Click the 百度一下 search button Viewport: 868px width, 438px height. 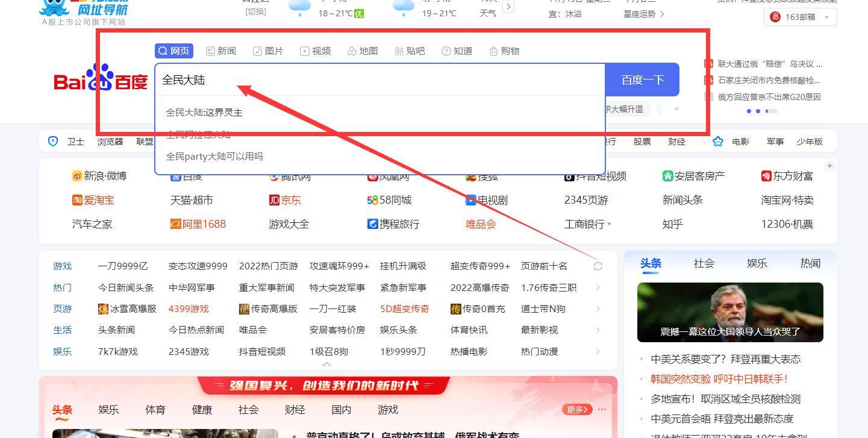click(x=642, y=80)
